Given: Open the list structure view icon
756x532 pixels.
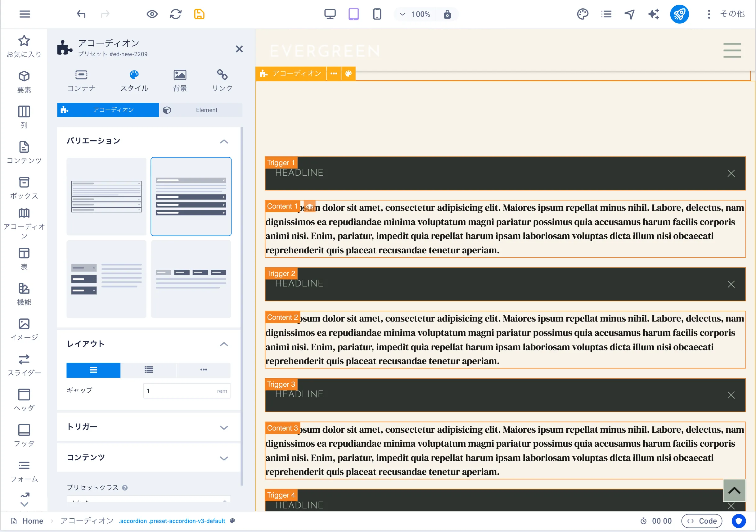Looking at the screenshot, I should [606, 14].
